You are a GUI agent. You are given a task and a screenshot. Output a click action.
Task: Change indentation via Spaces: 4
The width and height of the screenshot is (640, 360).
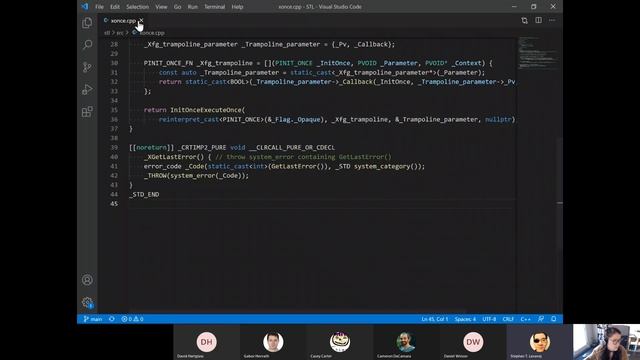click(x=465, y=319)
